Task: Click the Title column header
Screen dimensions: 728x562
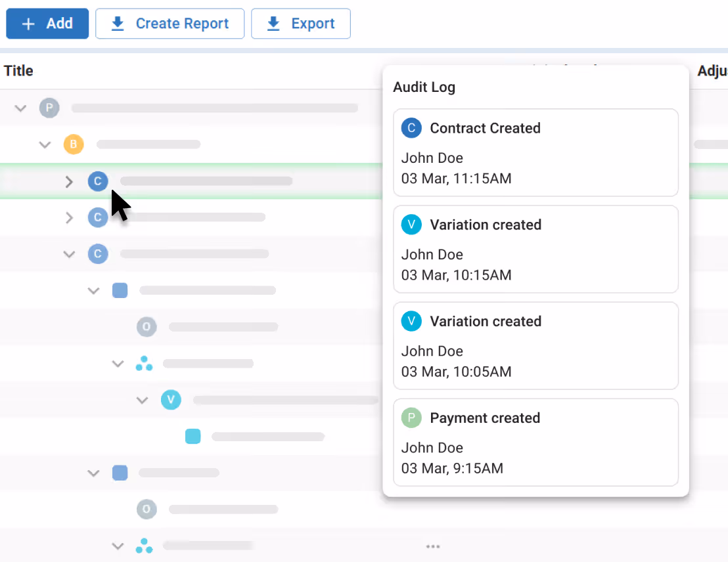Action: [x=18, y=71]
